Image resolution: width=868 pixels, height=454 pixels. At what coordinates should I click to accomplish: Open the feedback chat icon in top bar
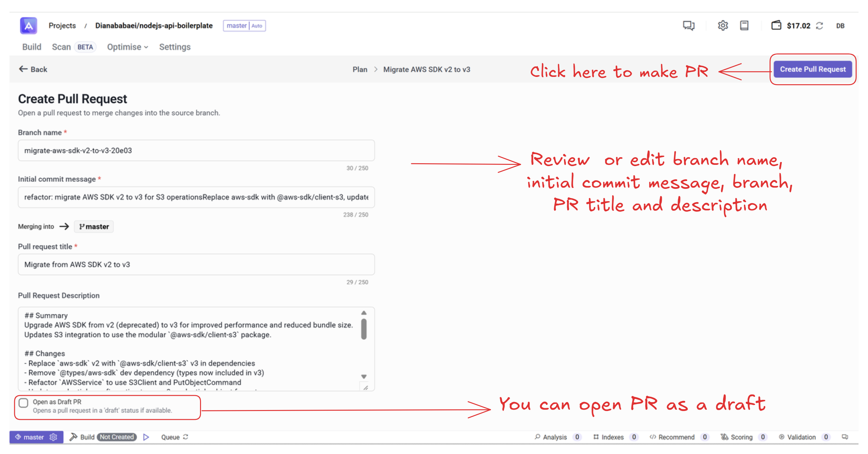[x=689, y=25]
